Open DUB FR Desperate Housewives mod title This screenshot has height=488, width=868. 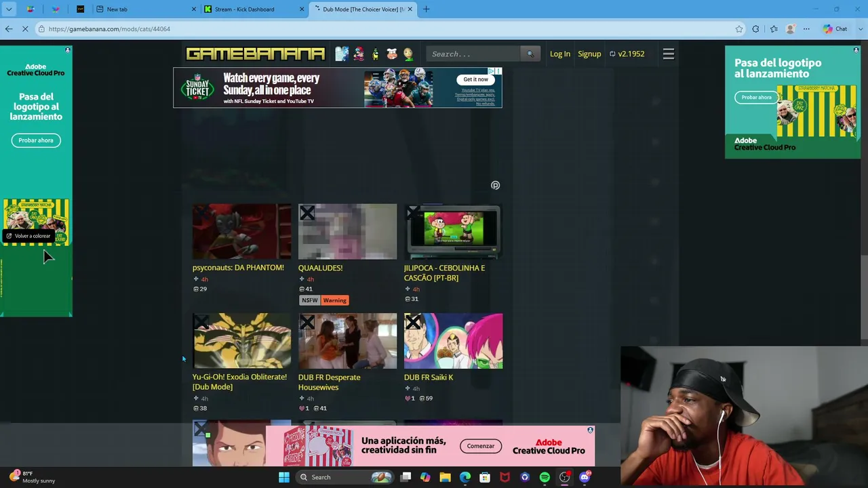click(329, 382)
